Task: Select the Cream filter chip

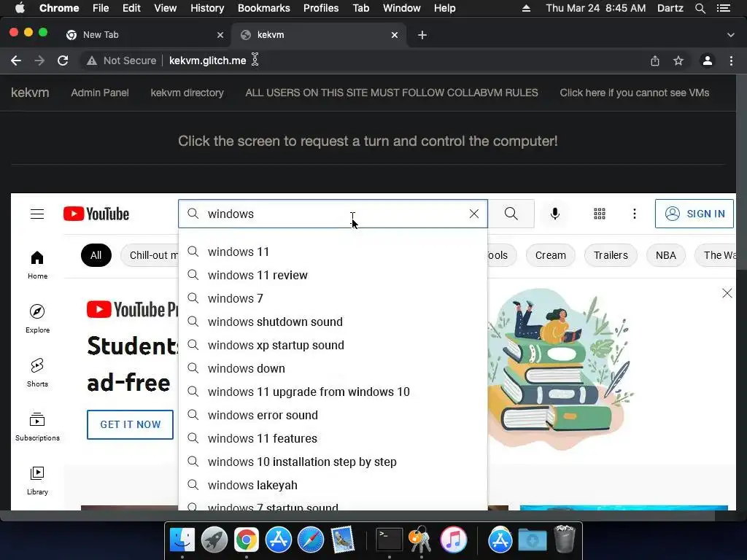Action: point(550,255)
